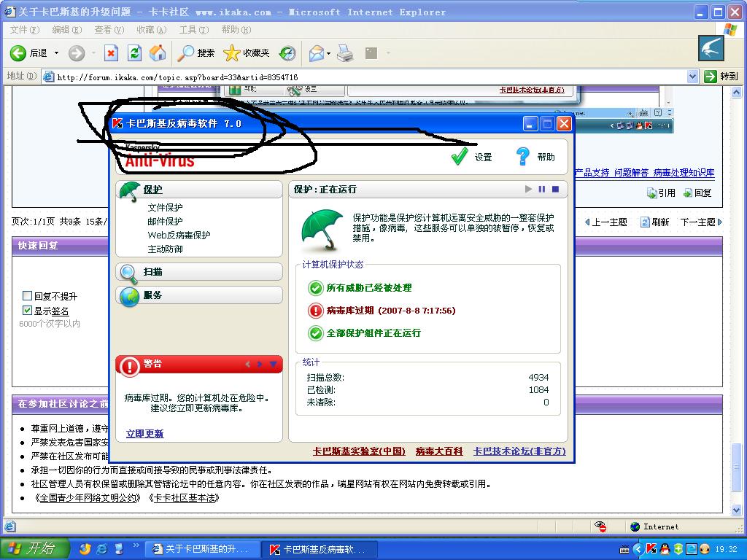Click next warning arrow in 警告 header
747x560 pixels.
(260, 365)
